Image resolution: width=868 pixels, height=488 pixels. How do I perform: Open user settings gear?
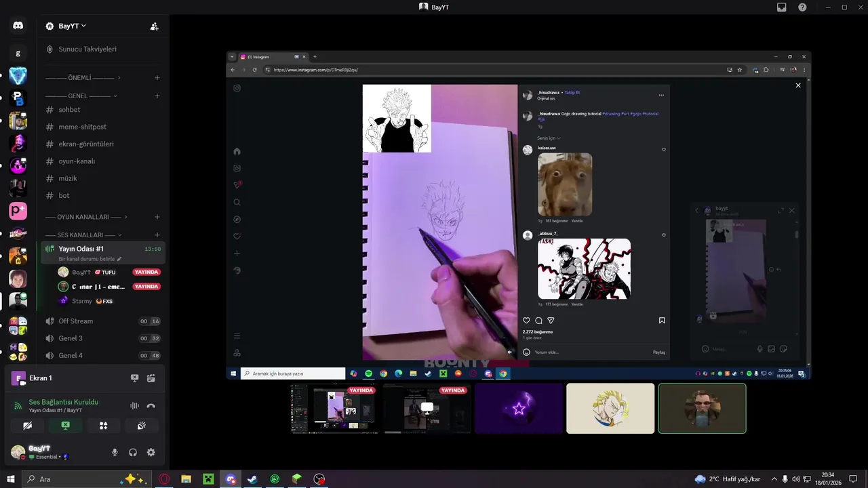(151, 453)
